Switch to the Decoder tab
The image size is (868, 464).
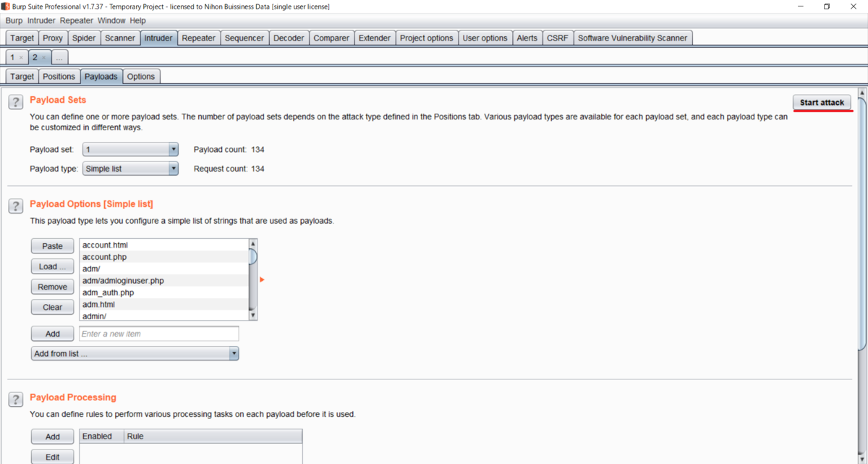[x=289, y=38]
